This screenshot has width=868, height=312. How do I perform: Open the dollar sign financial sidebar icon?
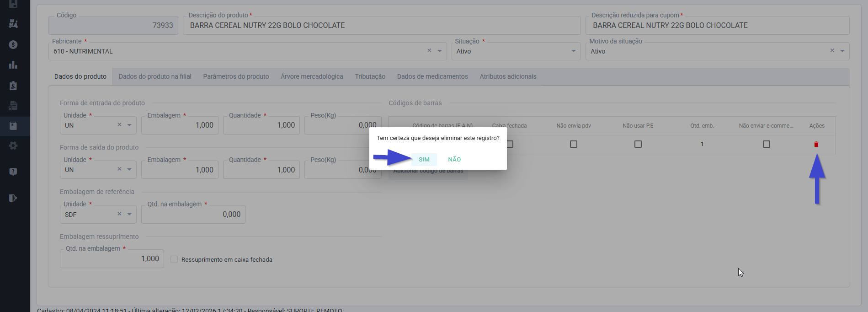point(13,44)
